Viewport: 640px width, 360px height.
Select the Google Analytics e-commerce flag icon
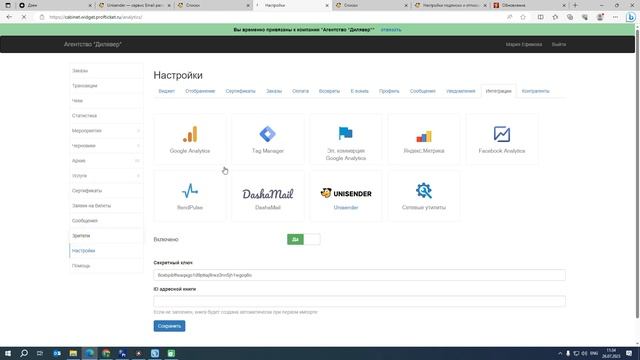pyautogui.click(x=345, y=133)
